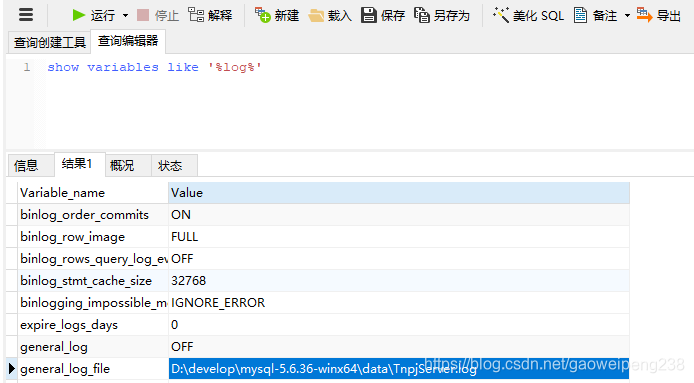Switch to 查询创建工具 tab
Viewport: 694px width, 383px height.
coord(50,43)
